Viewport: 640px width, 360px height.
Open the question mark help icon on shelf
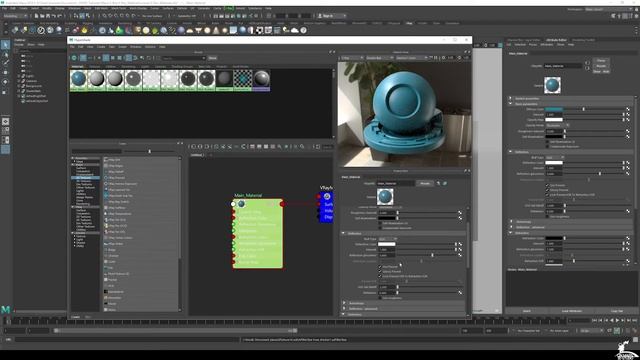pos(304,30)
